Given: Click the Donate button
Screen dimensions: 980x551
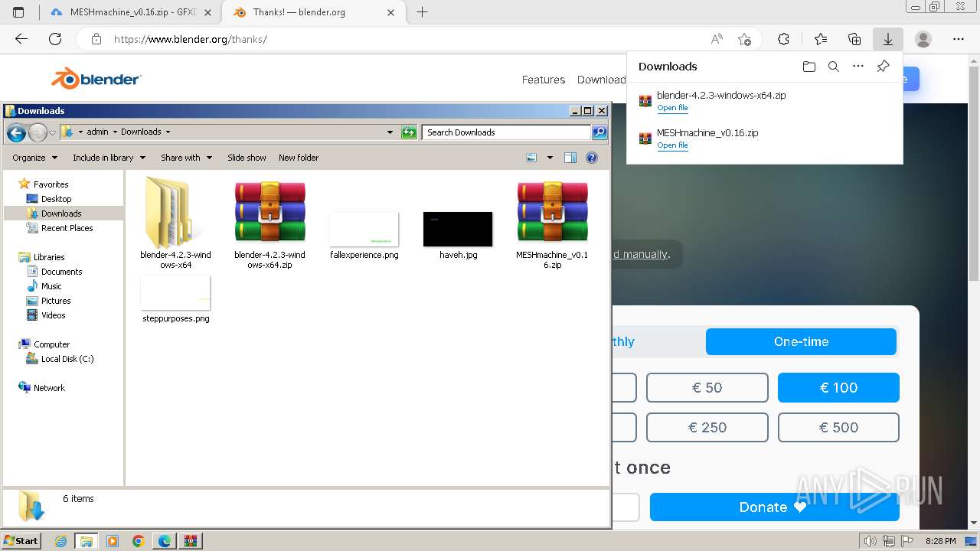Looking at the screenshot, I should pos(774,507).
